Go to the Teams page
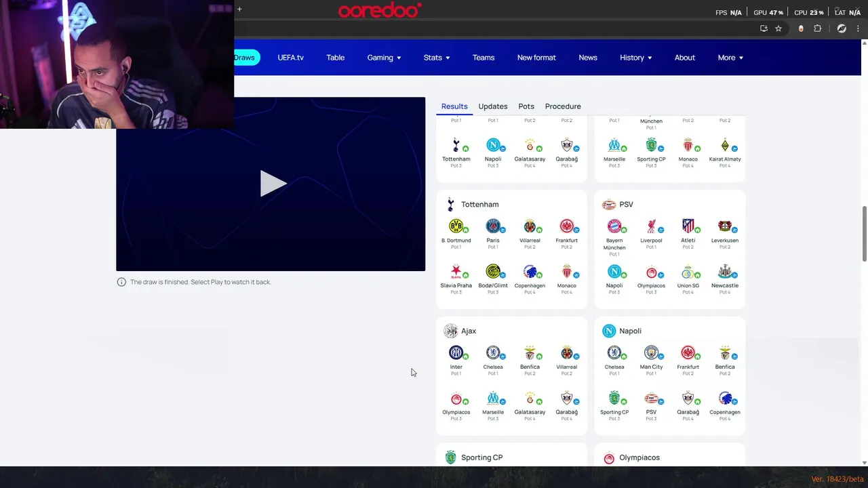Image resolution: width=868 pixels, height=488 pixels. click(x=484, y=58)
